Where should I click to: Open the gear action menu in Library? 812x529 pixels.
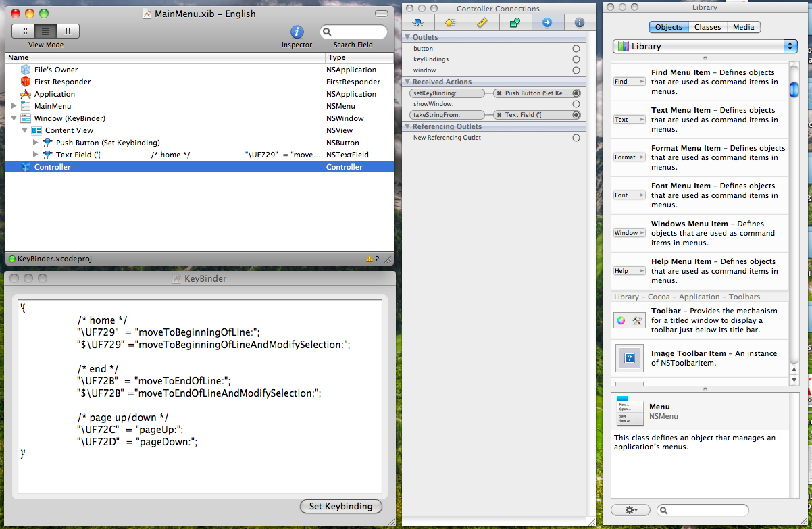pyautogui.click(x=630, y=510)
